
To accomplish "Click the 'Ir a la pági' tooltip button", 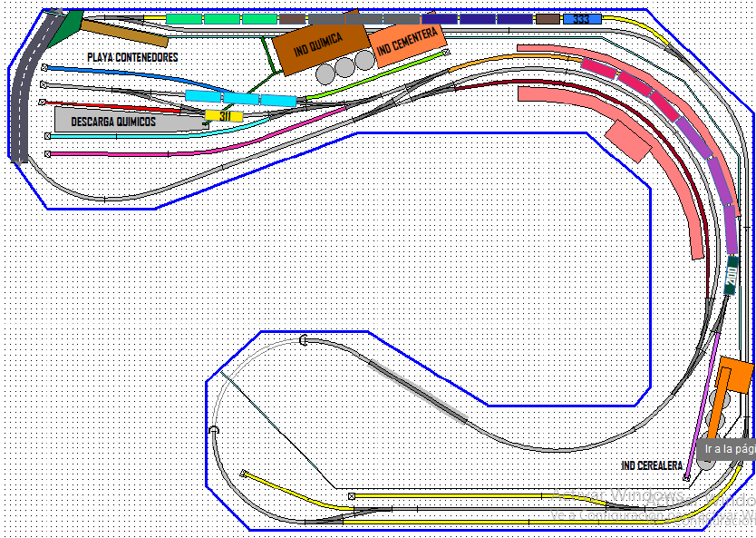I will point(727,449).
